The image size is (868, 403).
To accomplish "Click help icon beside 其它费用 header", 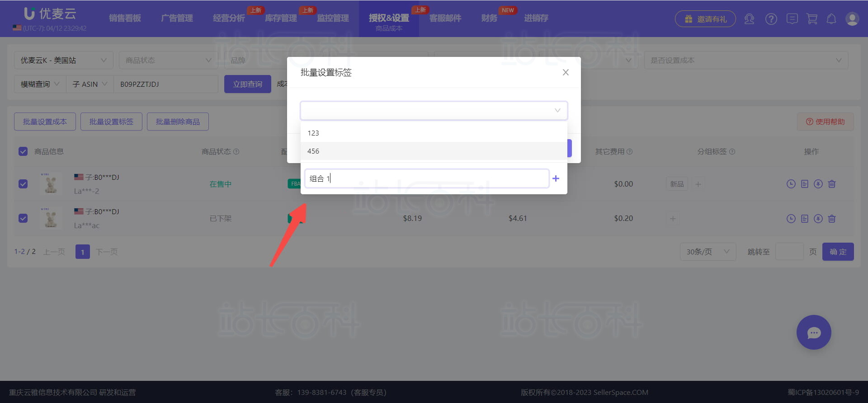I will (629, 152).
